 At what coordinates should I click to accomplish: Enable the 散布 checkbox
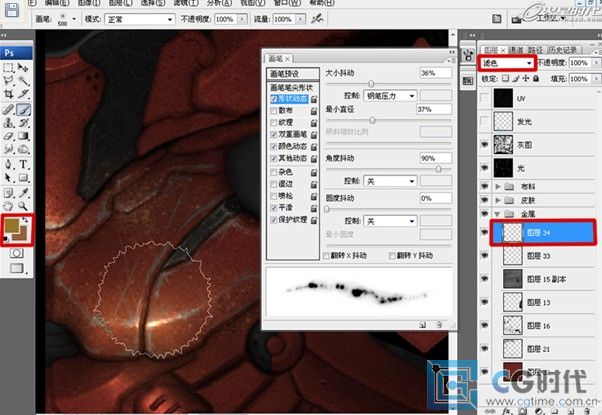274,111
